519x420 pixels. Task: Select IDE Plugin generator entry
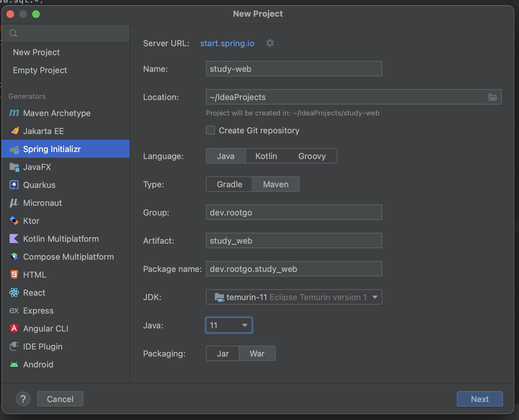65,347
